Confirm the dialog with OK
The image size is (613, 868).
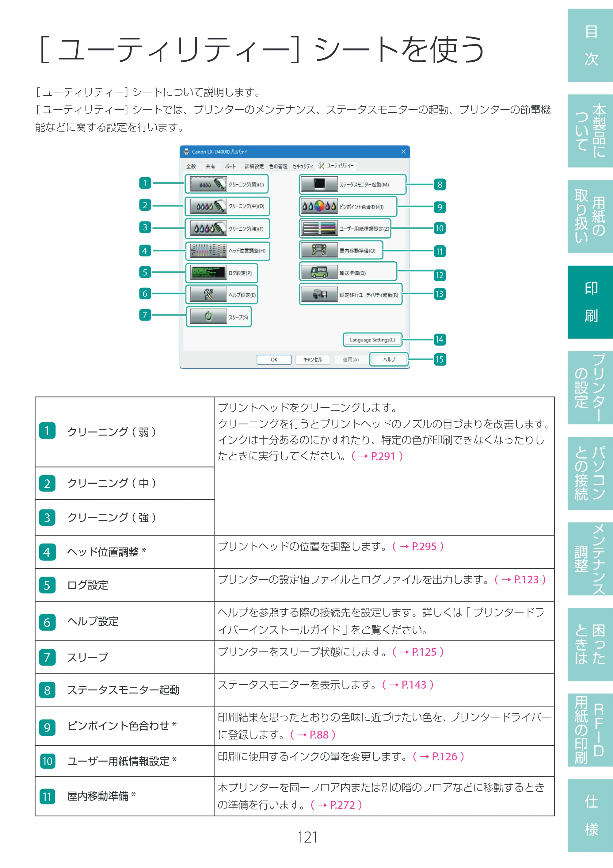pos(274,359)
